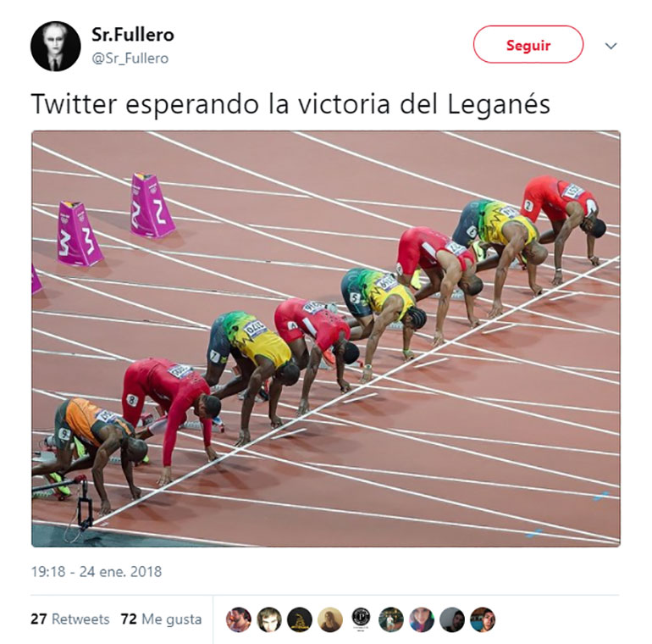This screenshot has width=652, height=644.
Task: Open the Sr.Fullero display name link
Action: pos(133,35)
